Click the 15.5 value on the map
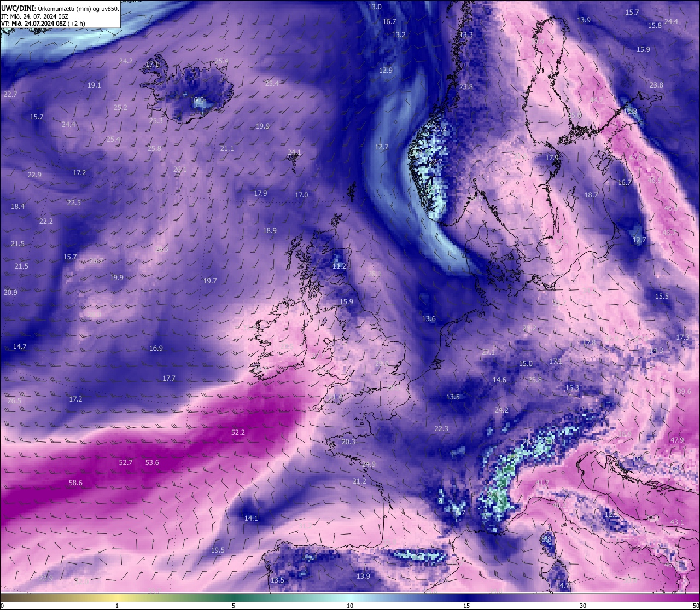This screenshot has height=610, width=700. click(662, 296)
